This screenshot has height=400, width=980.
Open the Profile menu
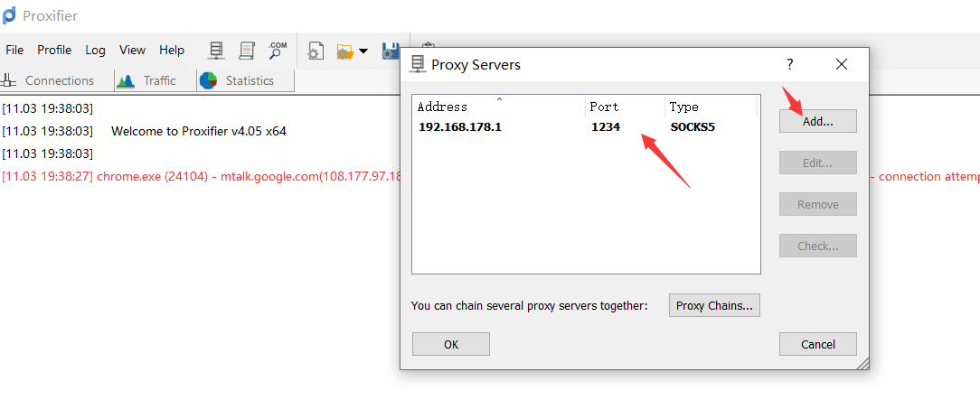(54, 50)
